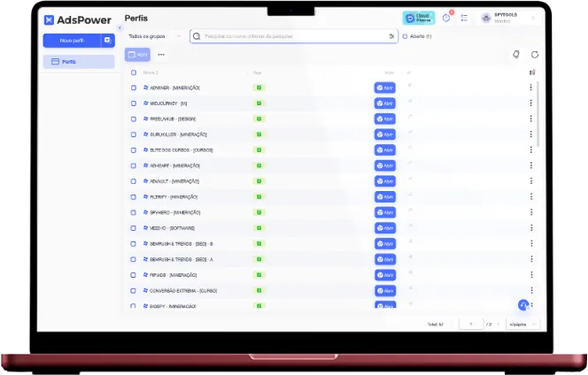Click the top Abrir toolbar button

click(137, 55)
